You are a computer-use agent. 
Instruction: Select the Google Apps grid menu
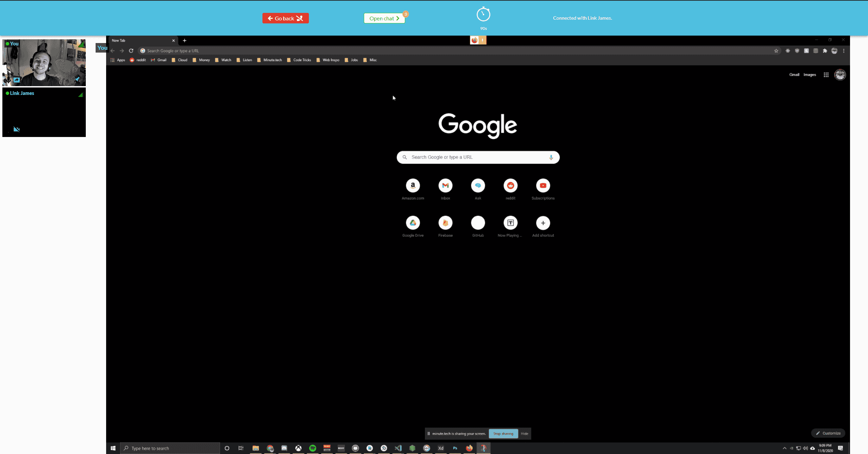[826, 75]
